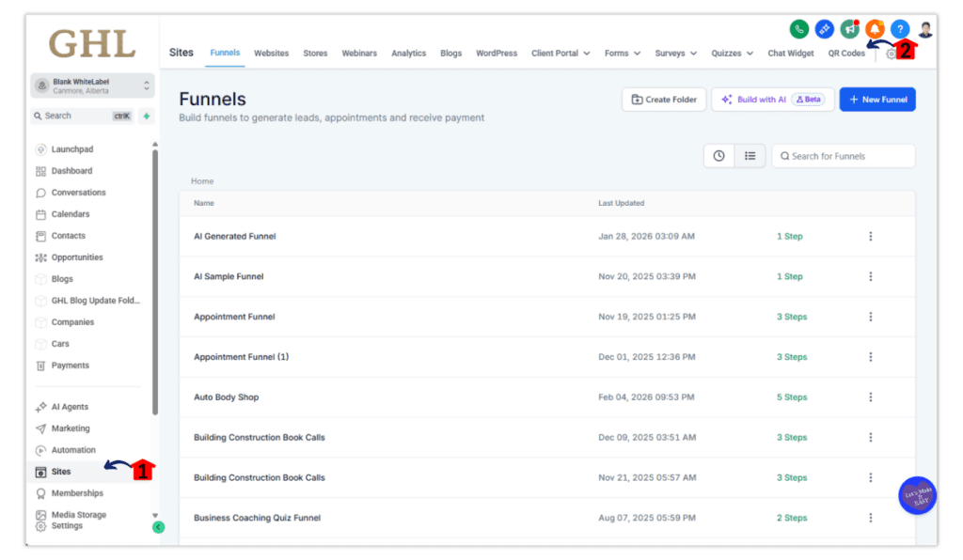Click the Create Folder button

[x=664, y=100]
